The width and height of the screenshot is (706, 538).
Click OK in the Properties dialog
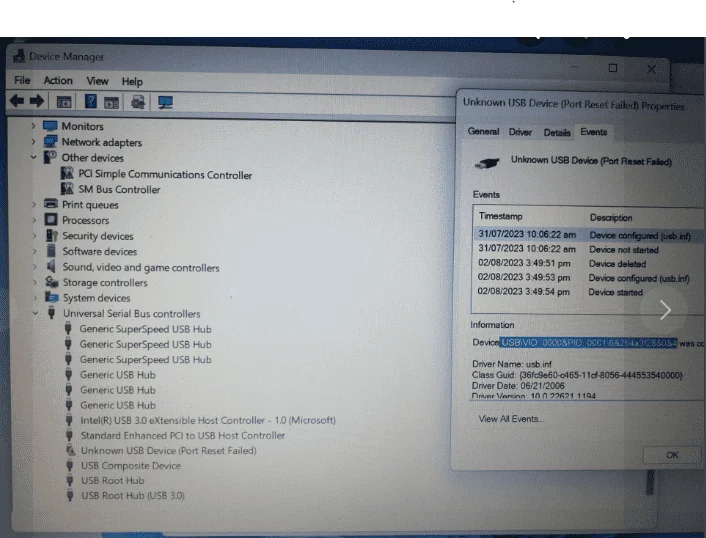coord(672,455)
